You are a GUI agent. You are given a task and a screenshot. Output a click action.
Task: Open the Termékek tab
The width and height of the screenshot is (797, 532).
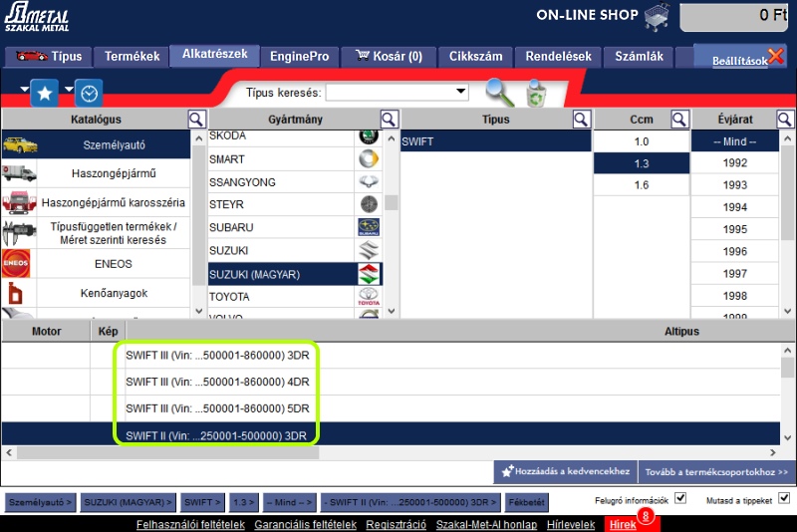point(133,57)
